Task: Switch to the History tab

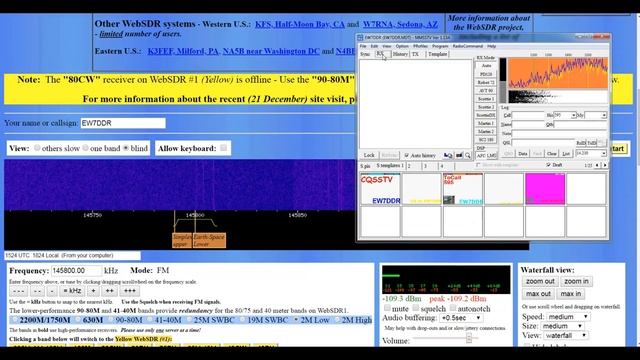Action: click(400, 54)
